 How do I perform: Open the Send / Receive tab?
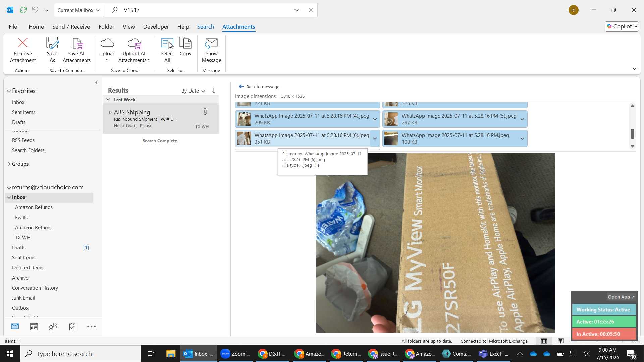[x=71, y=27]
